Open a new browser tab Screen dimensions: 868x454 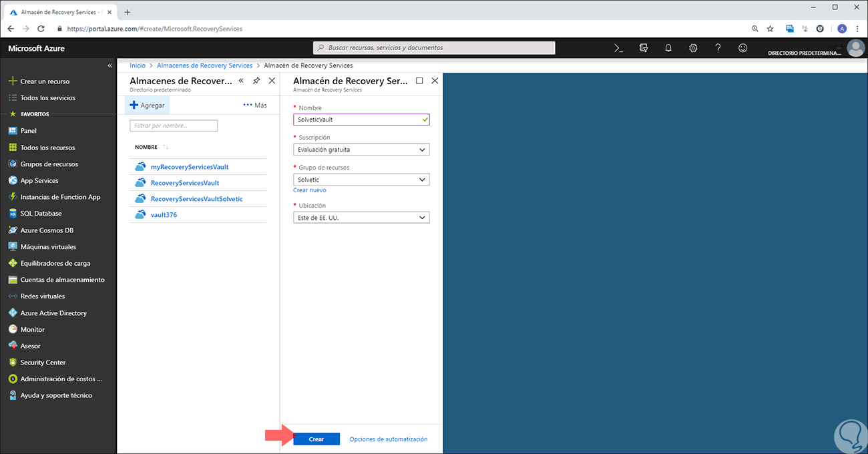[128, 12]
